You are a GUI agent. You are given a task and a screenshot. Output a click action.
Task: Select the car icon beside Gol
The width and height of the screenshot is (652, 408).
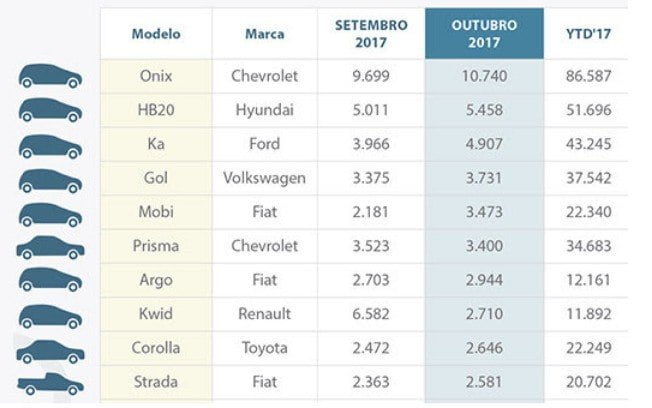[x=50, y=181]
